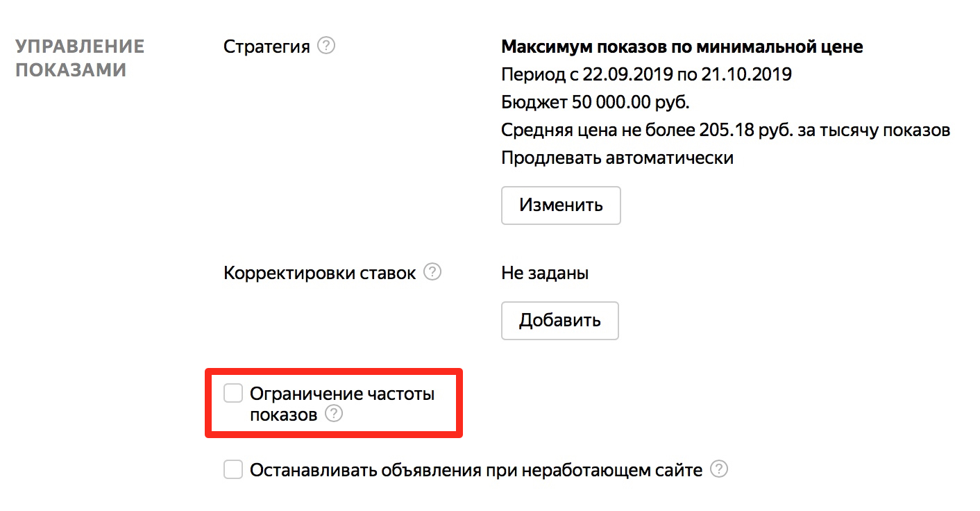Show help for Останавливать объявления при неработающем сайте
The height and width of the screenshot is (511, 980).
(720, 469)
